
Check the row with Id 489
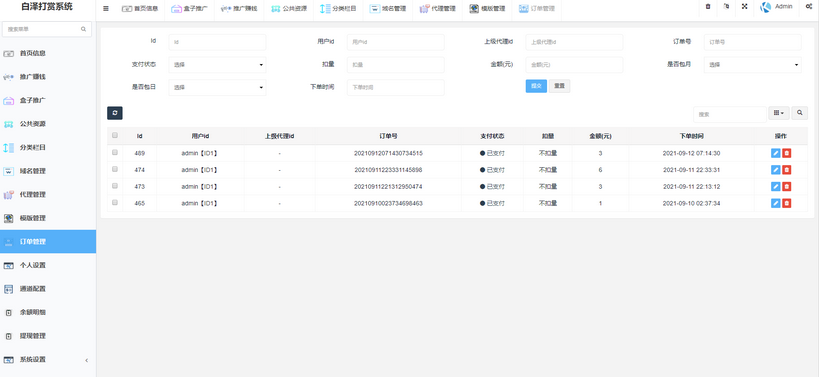click(x=115, y=152)
